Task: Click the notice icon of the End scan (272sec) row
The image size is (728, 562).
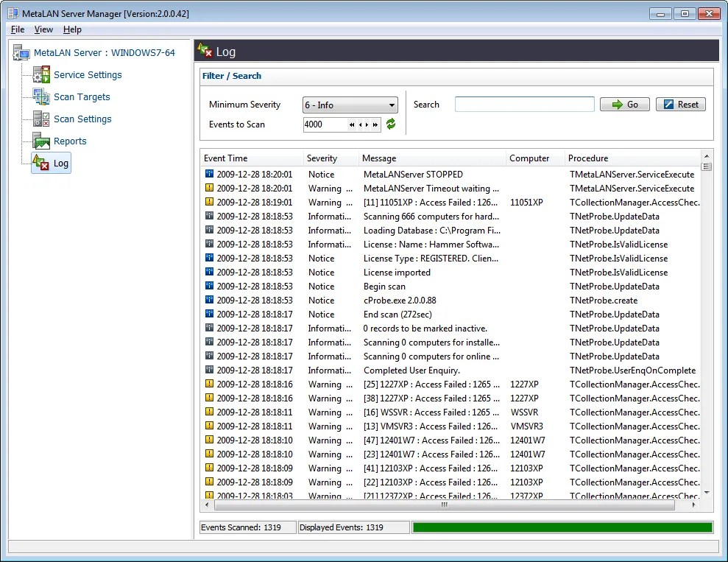Action: coord(209,314)
